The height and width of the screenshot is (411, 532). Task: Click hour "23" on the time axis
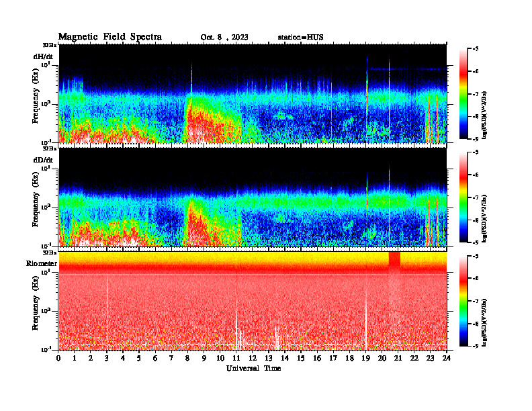(x=430, y=358)
